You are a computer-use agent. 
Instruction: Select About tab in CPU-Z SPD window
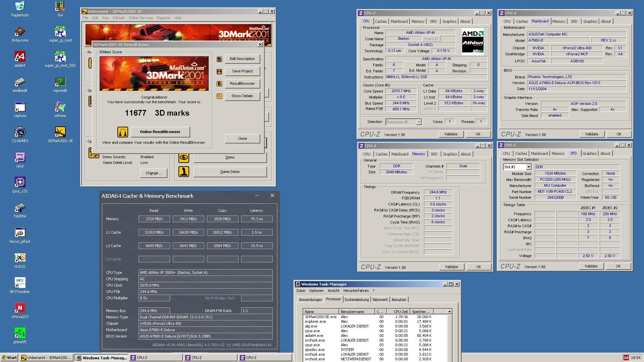point(605,154)
